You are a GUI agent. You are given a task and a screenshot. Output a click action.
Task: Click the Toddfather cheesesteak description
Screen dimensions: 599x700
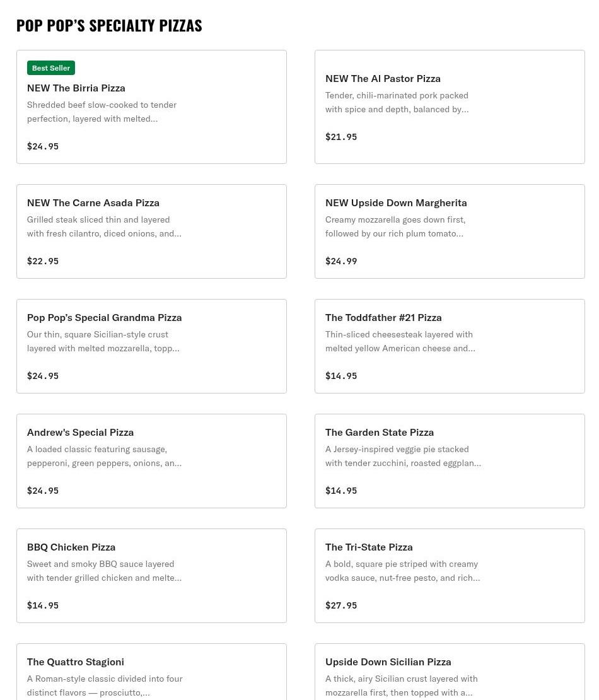pos(400,341)
